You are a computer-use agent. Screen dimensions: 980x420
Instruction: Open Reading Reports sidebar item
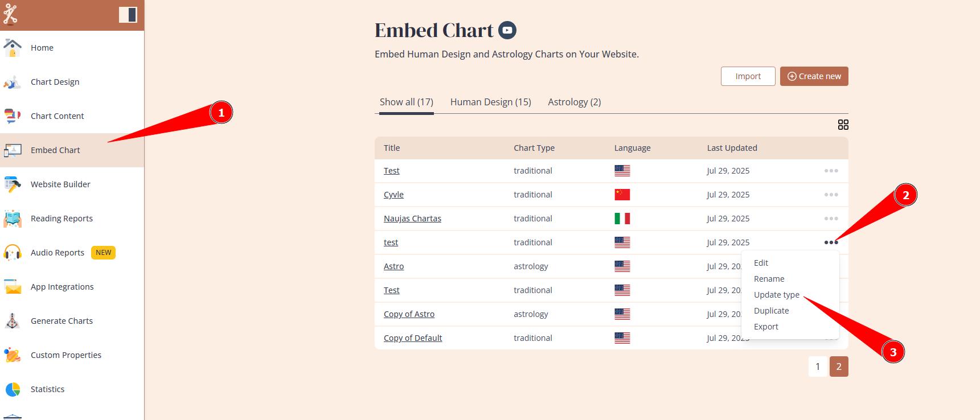[x=61, y=219]
